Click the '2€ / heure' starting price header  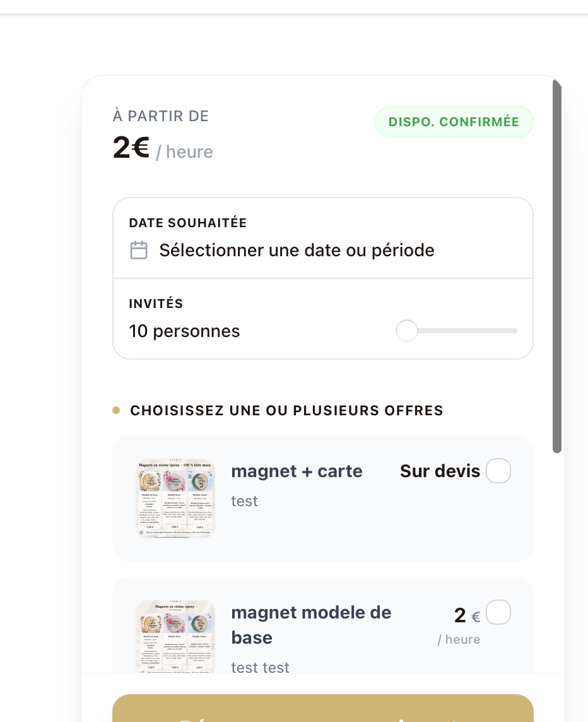click(163, 148)
